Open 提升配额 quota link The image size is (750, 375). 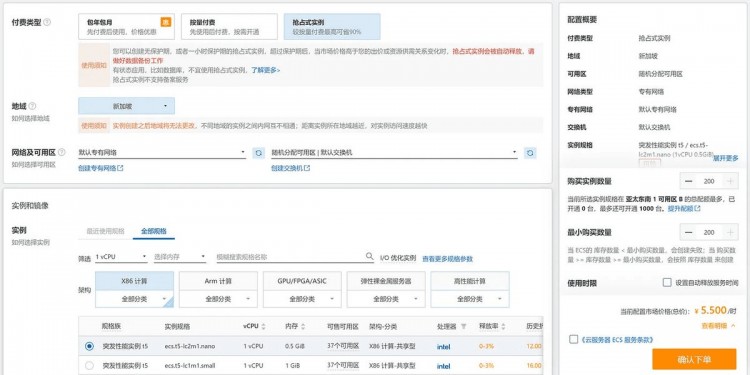point(684,209)
